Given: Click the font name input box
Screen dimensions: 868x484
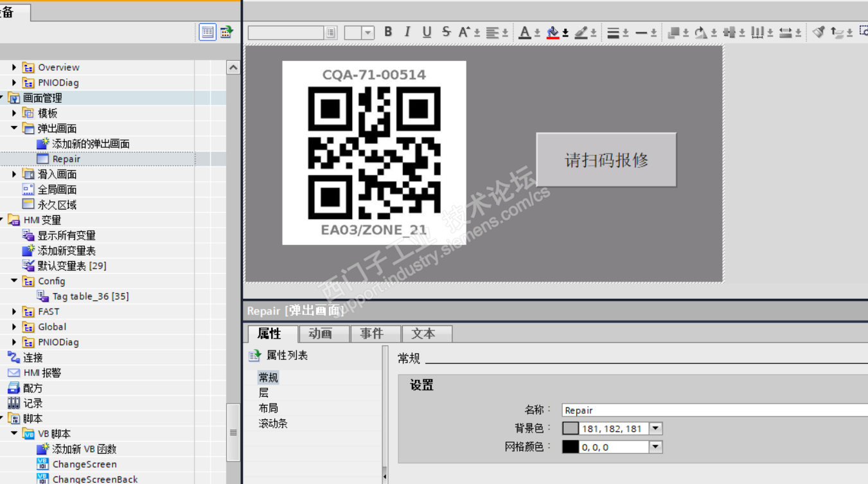Looking at the screenshot, I should (286, 33).
